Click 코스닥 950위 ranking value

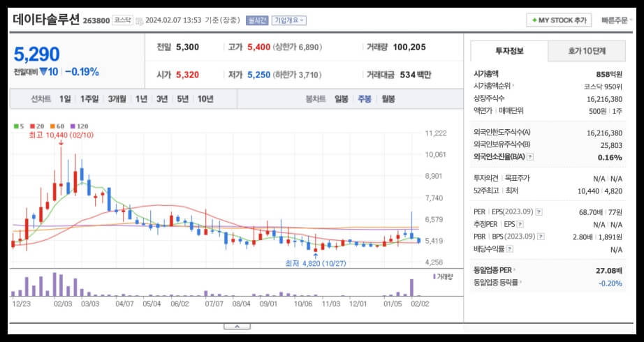click(x=603, y=87)
